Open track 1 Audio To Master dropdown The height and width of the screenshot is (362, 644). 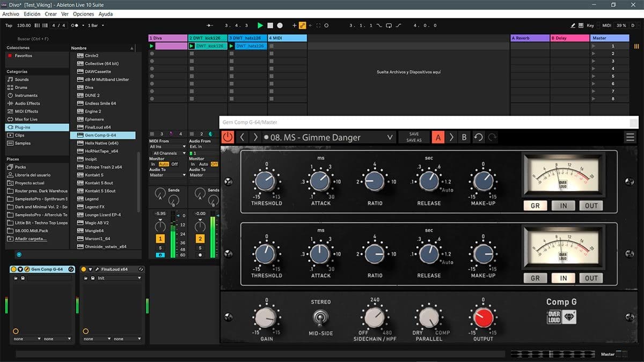[167, 175]
